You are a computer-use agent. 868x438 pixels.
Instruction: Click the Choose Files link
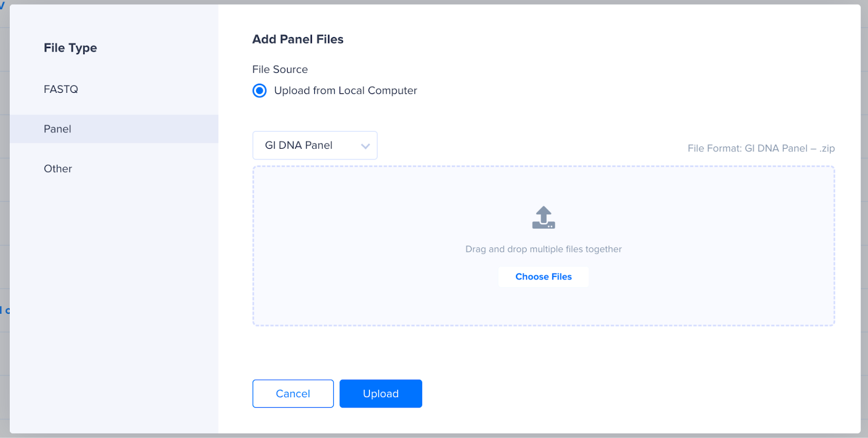pos(544,277)
